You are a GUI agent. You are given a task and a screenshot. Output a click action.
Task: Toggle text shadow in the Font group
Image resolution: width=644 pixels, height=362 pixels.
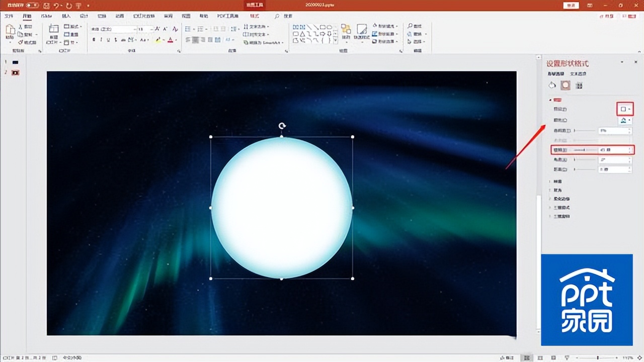coord(115,40)
